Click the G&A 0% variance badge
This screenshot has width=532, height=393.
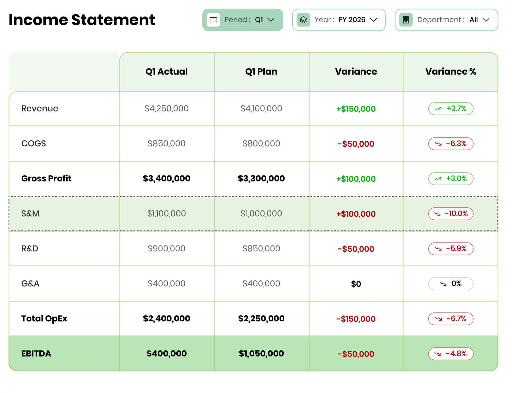(451, 284)
